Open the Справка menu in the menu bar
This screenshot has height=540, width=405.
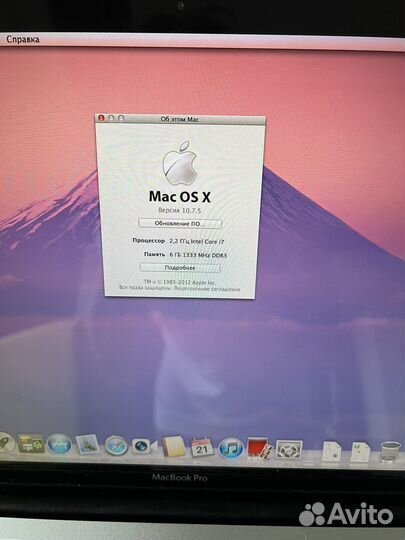(23, 39)
